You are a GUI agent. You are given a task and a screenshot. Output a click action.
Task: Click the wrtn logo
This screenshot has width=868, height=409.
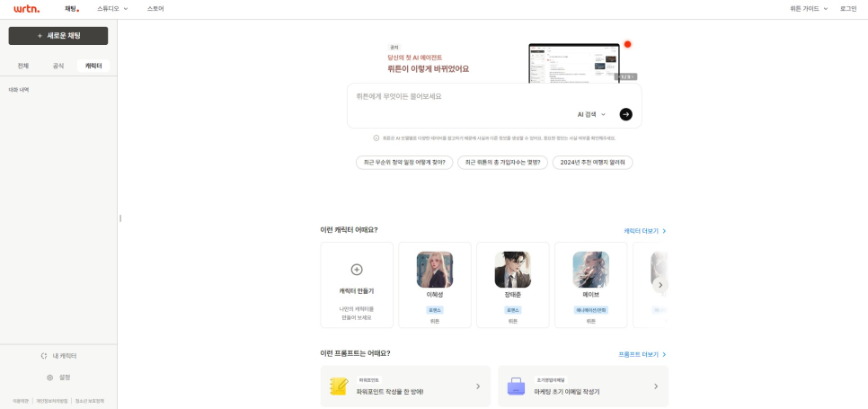[x=27, y=9]
